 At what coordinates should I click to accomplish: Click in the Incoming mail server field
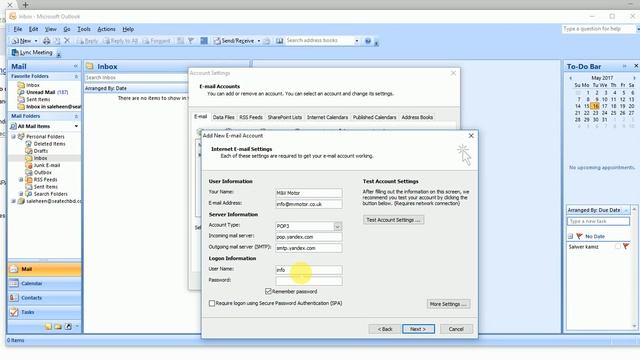click(309, 237)
